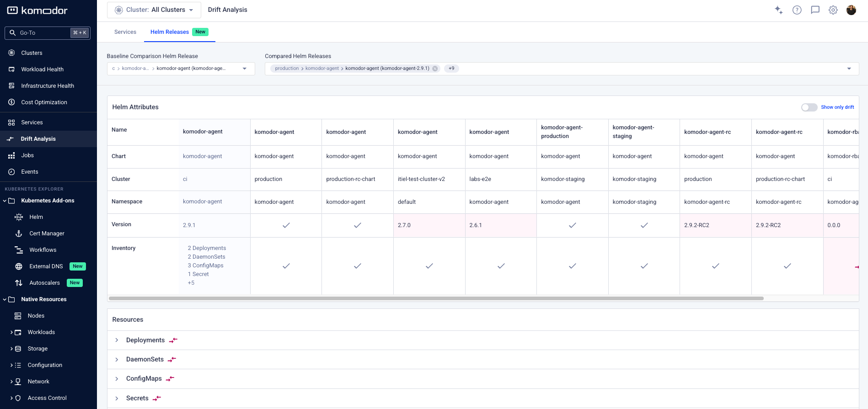The width and height of the screenshot is (868, 409).
Task: Expand the Workloads tree item
Action: point(11,332)
